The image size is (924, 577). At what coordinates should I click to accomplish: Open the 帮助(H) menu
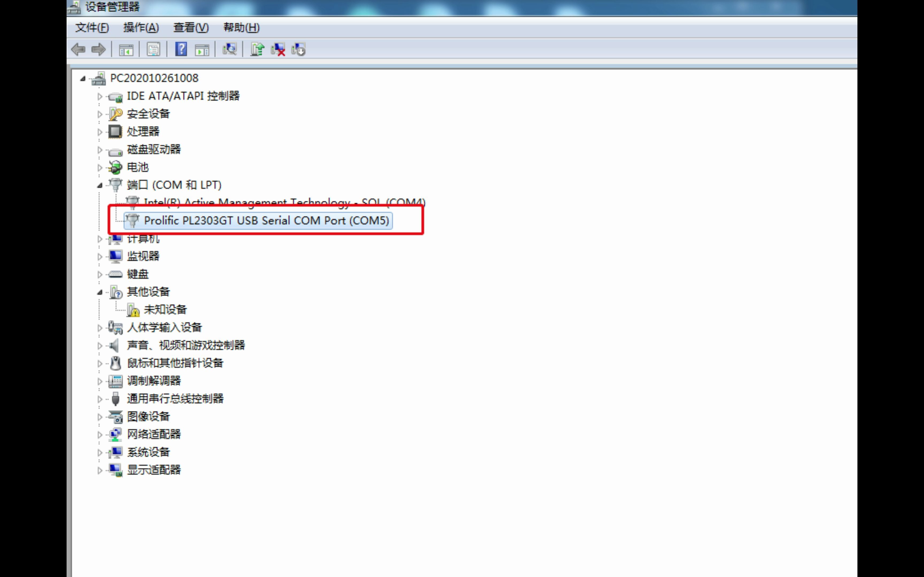241,28
